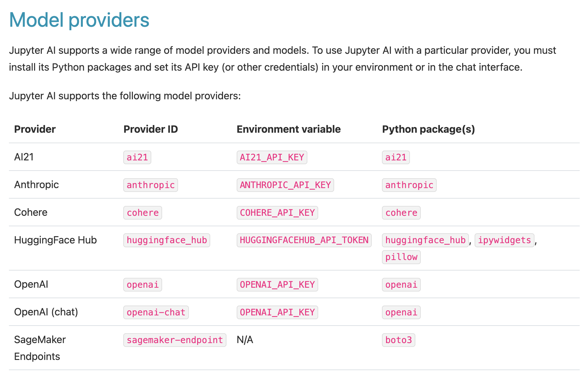This screenshot has width=588, height=380.
Task: Select the huggingface_hub provider ID
Action: (166, 240)
